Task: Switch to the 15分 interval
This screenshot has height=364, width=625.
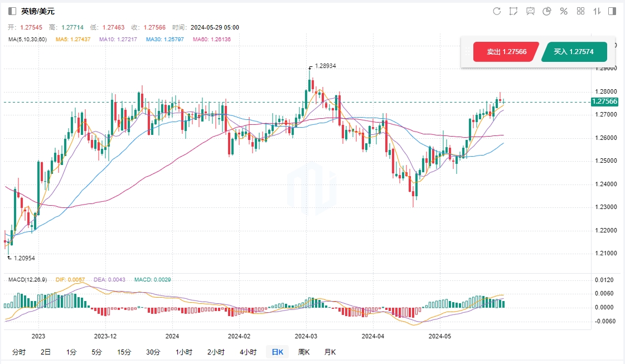Action: tap(124, 352)
